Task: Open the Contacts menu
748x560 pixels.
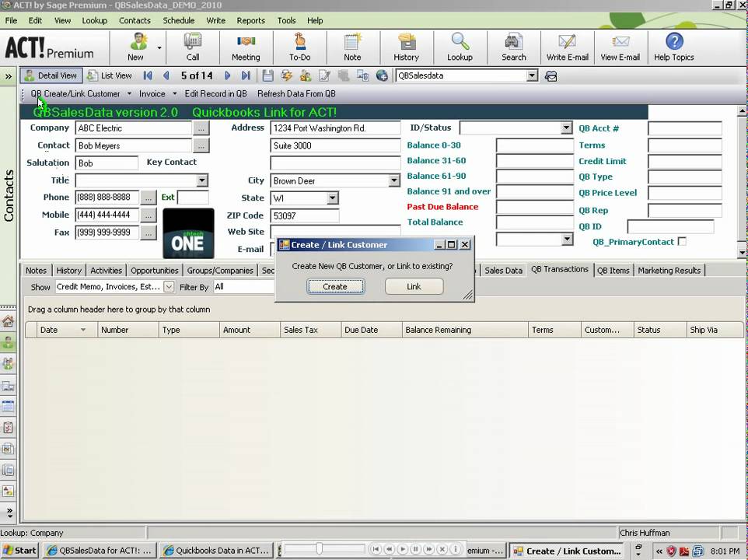Action: (135, 20)
